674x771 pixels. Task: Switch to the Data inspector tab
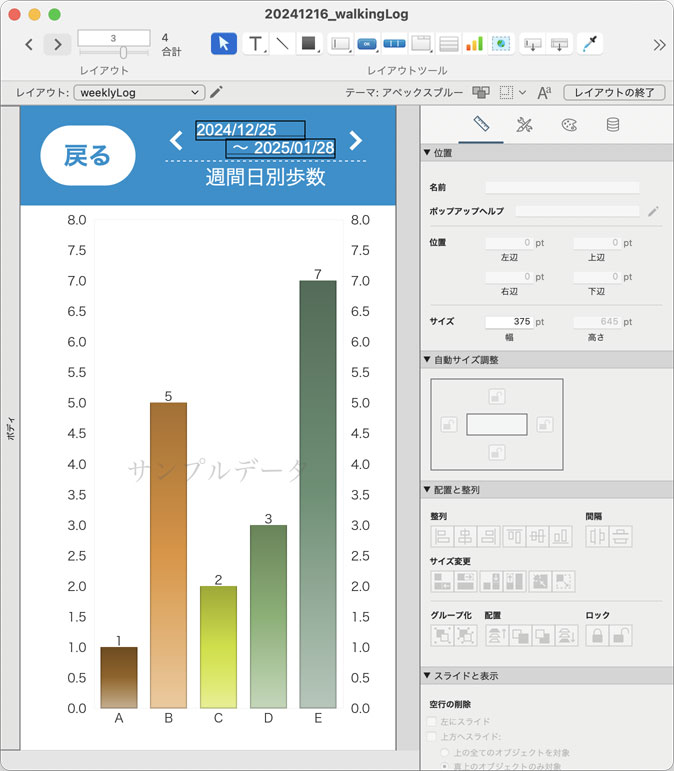(x=613, y=124)
